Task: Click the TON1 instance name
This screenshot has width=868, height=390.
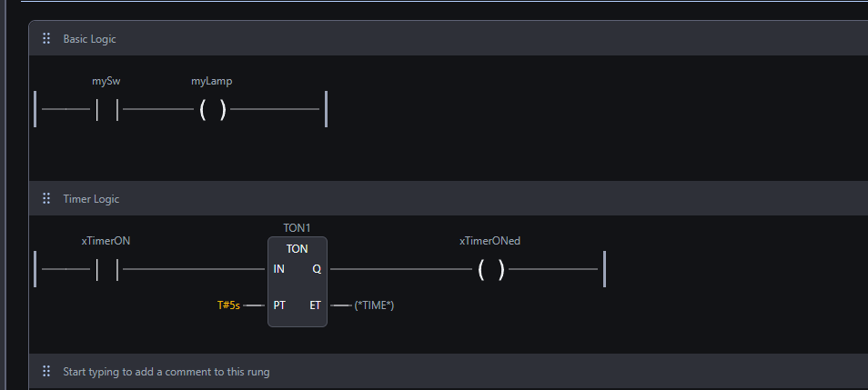Action: [x=298, y=227]
